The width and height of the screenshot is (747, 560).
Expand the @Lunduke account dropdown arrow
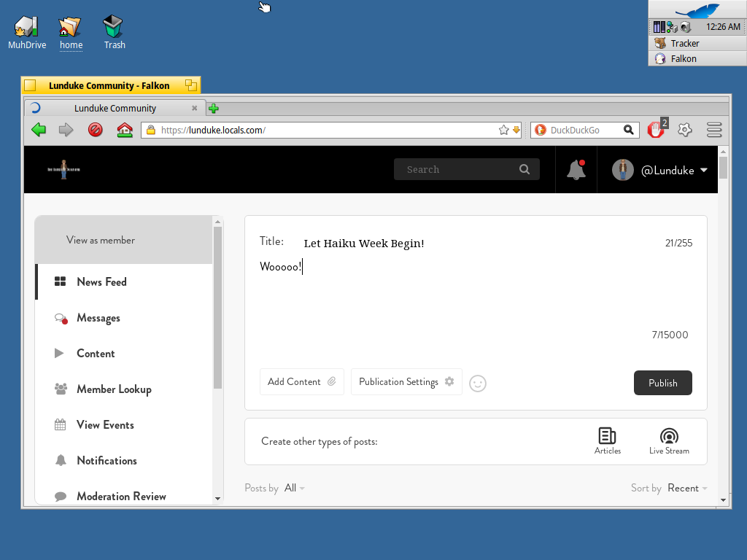point(704,170)
